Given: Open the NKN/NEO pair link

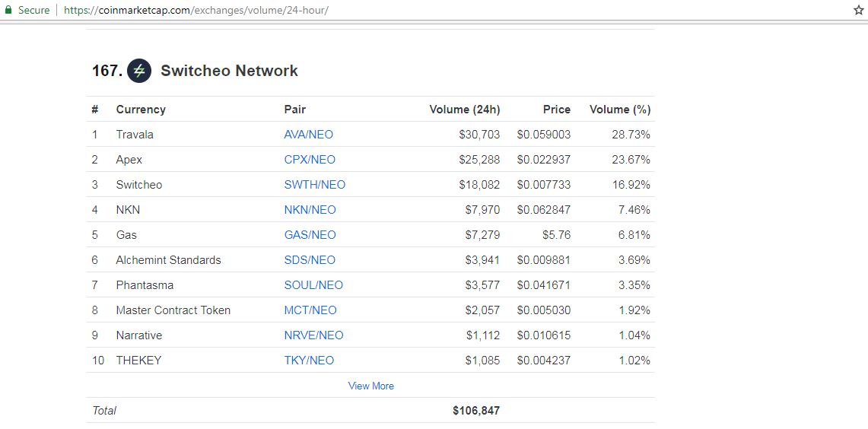Looking at the screenshot, I should click(x=310, y=210).
